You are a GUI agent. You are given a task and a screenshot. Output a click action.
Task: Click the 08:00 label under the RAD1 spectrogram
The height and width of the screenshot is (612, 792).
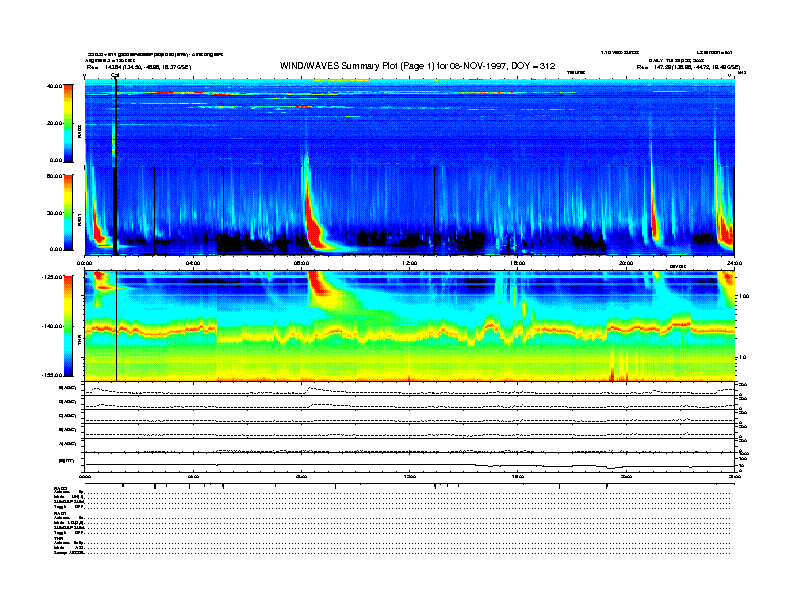(x=302, y=263)
